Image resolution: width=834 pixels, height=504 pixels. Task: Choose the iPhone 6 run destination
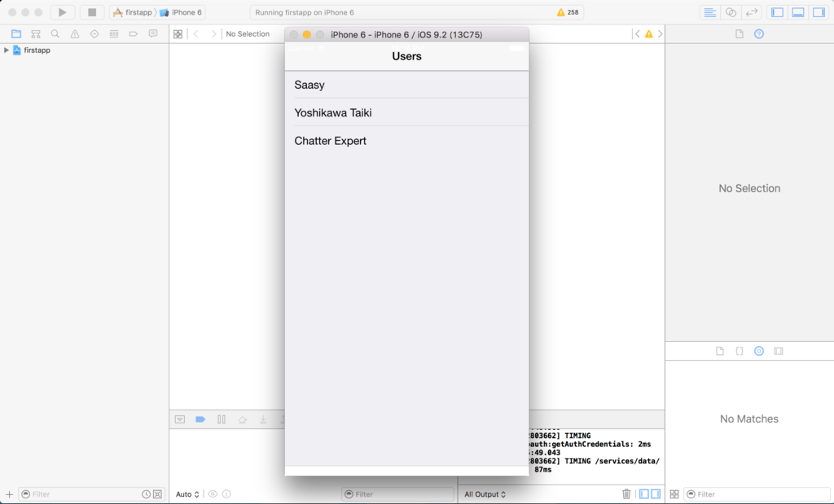pos(181,12)
